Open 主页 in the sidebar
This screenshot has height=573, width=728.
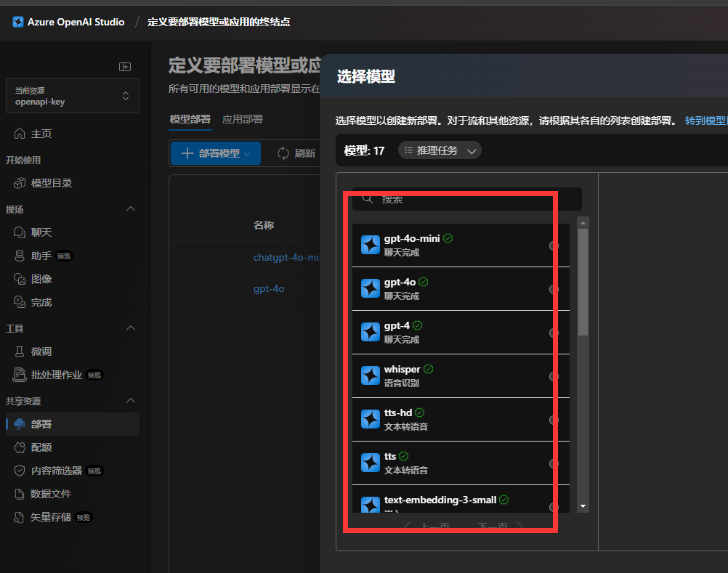click(x=73, y=134)
